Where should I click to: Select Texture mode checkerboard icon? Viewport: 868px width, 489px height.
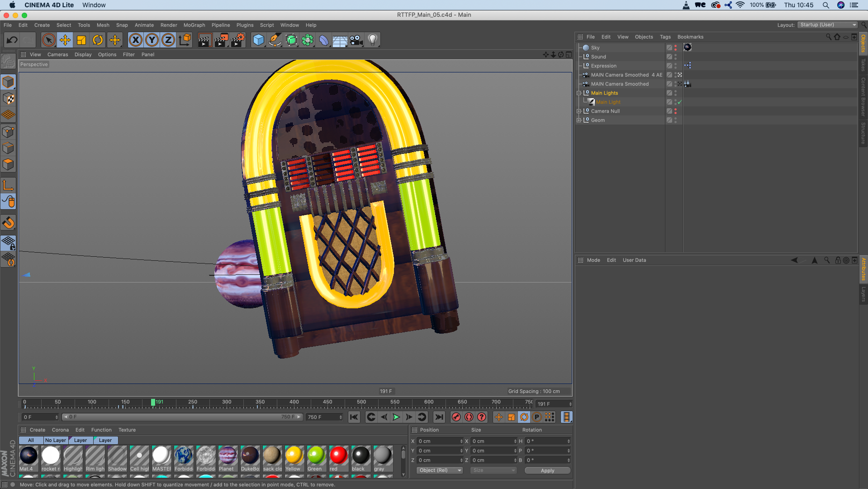[8, 99]
